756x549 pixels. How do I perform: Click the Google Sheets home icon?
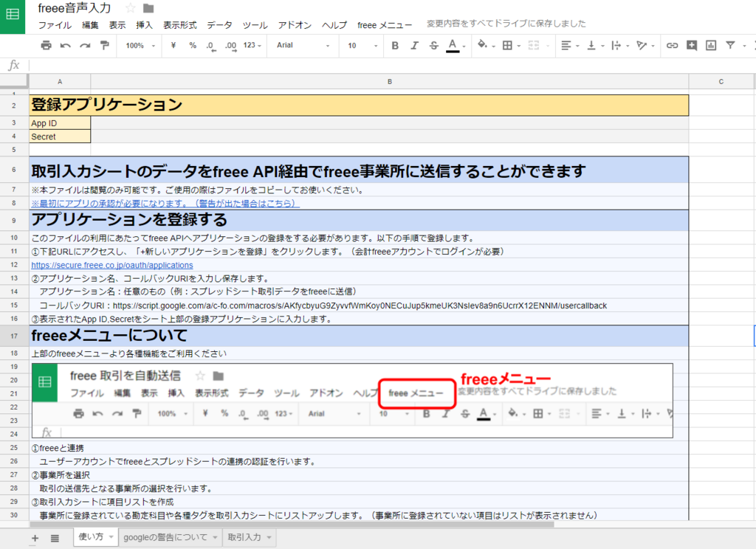(x=13, y=15)
